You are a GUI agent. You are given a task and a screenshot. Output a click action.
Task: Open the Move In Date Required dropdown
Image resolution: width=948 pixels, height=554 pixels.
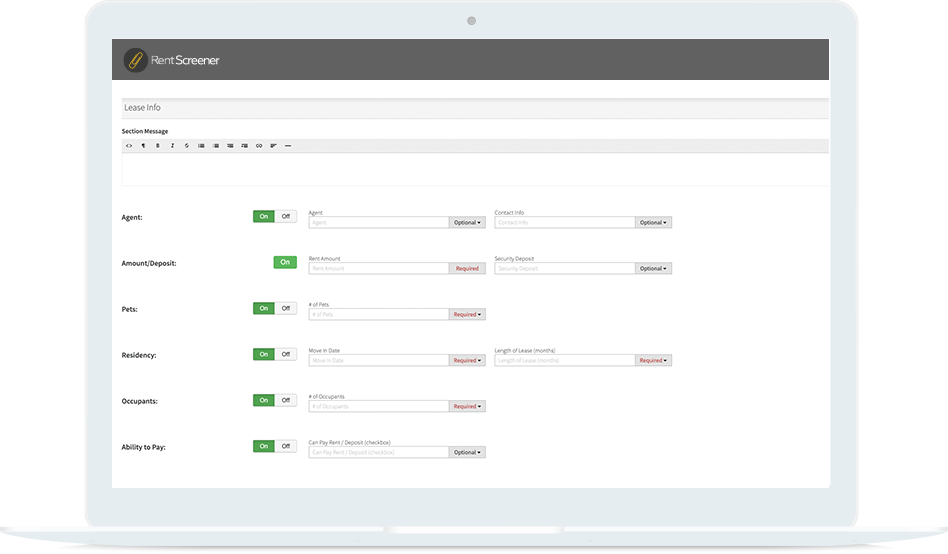(x=467, y=360)
